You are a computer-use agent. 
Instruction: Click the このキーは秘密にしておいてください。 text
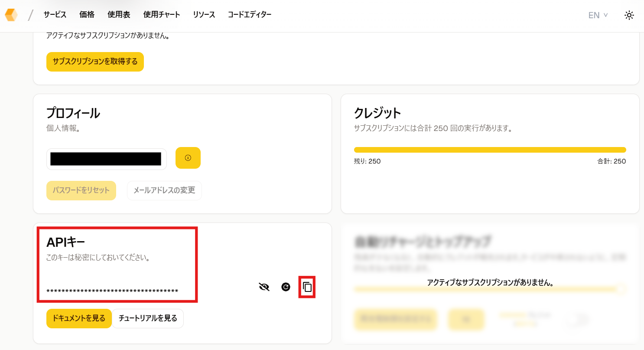(x=98, y=258)
